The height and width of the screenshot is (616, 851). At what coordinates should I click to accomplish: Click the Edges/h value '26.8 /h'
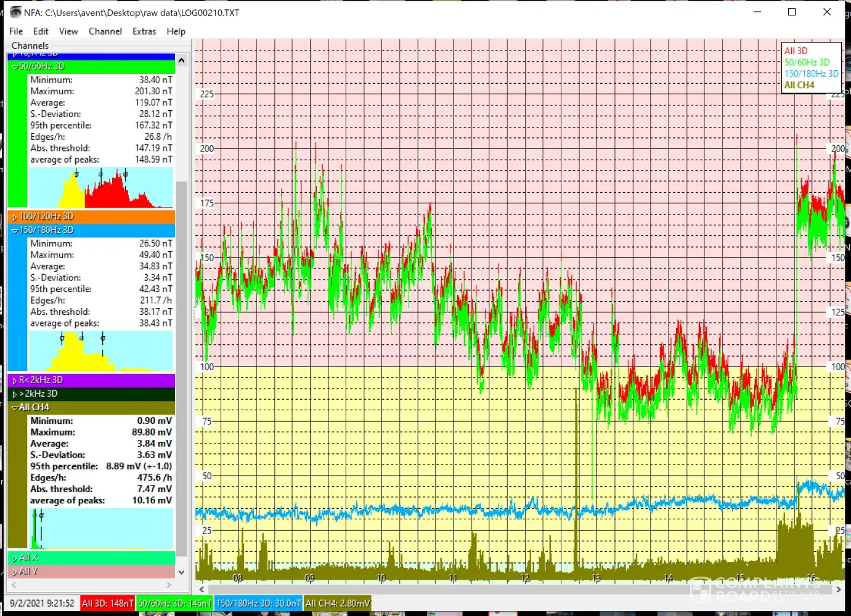tap(158, 137)
